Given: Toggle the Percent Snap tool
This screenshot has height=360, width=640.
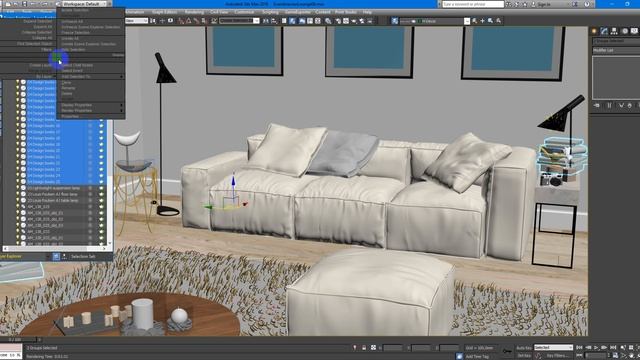Looking at the screenshot, I should (x=196, y=21).
